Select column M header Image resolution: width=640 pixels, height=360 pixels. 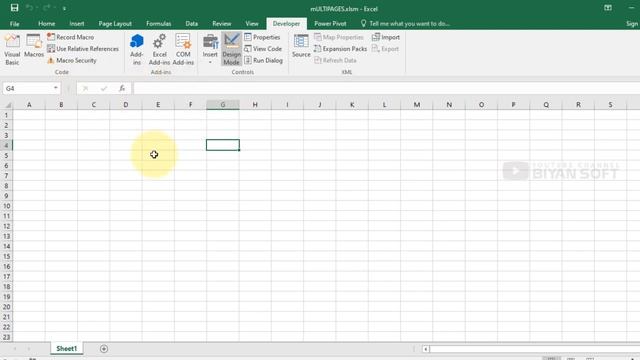417,105
